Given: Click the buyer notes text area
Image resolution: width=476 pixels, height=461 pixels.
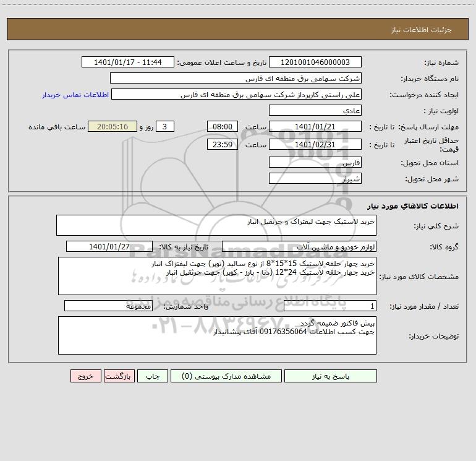Looking at the screenshot, I should pos(217,335).
